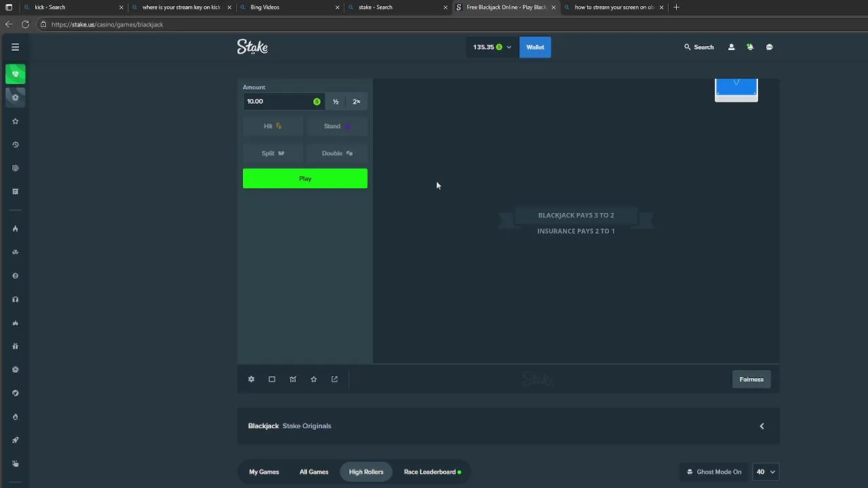Viewport: 868px width, 488px height.
Task: Switch to Race Leaderboard tab
Action: tap(432, 472)
